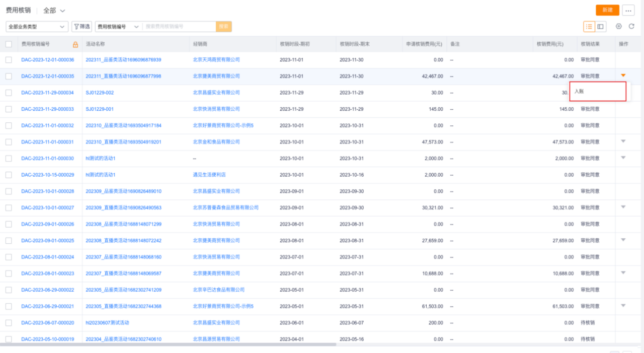Screen dimensions: 644x353
Task: Check row DAC-2023-10-15-000029
Action: pyautogui.click(x=9, y=175)
